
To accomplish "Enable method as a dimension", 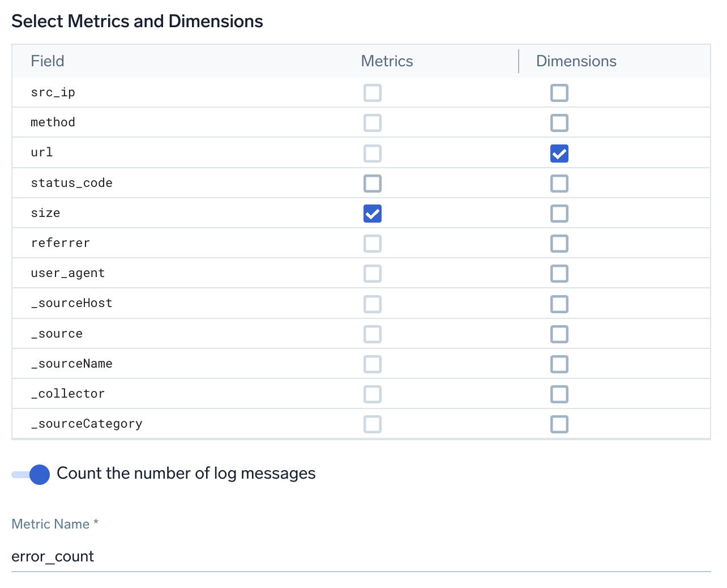I will point(559,123).
